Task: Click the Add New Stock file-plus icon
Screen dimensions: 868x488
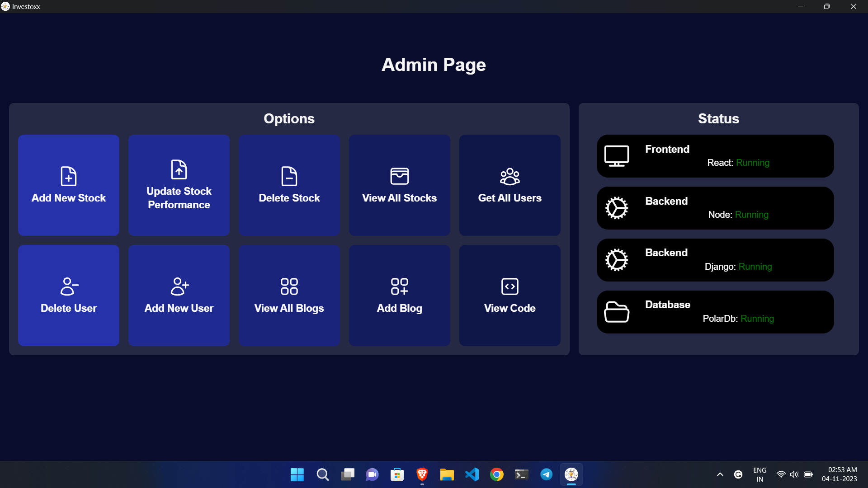Action: tap(69, 176)
